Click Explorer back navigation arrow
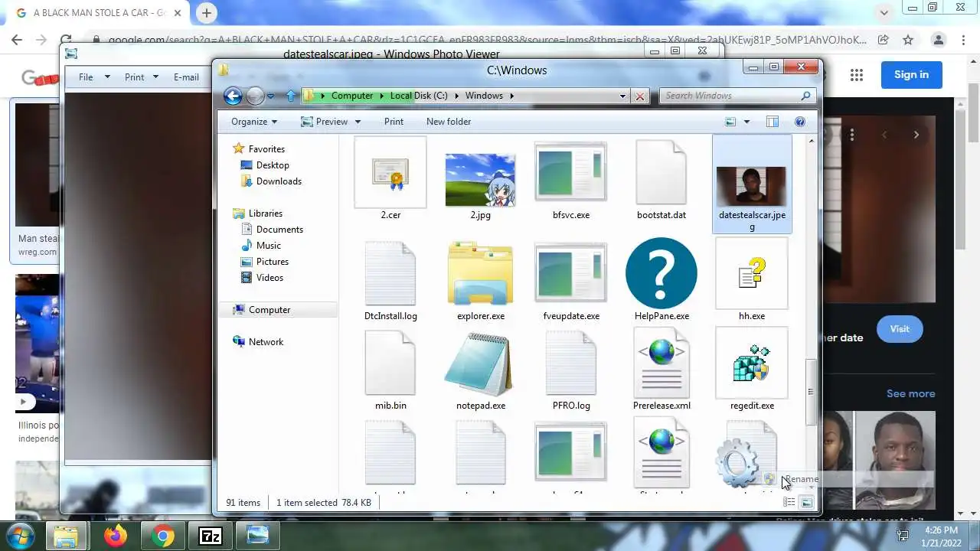Screen dimensions: 980x551 click(x=233, y=96)
